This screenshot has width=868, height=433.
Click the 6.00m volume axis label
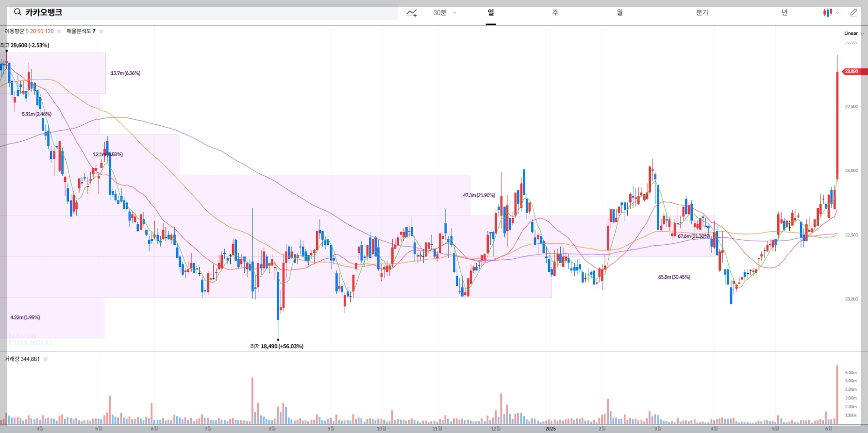tap(851, 372)
